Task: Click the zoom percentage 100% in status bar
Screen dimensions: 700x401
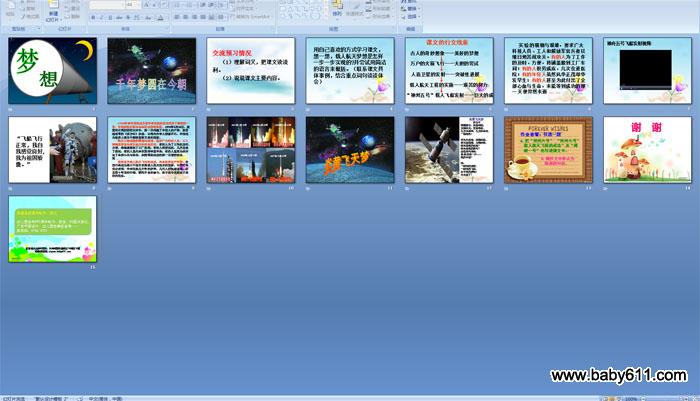Action: coord(631,398)
